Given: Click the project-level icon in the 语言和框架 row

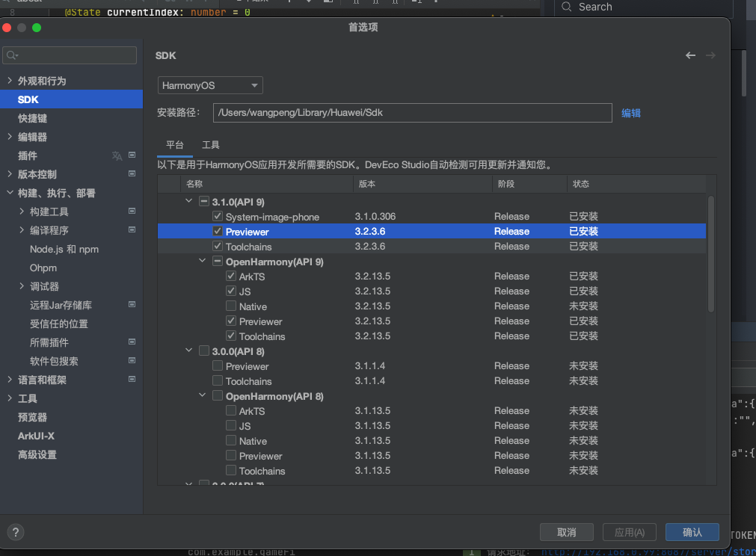Looking at the screenshot, I should (132, 379).
